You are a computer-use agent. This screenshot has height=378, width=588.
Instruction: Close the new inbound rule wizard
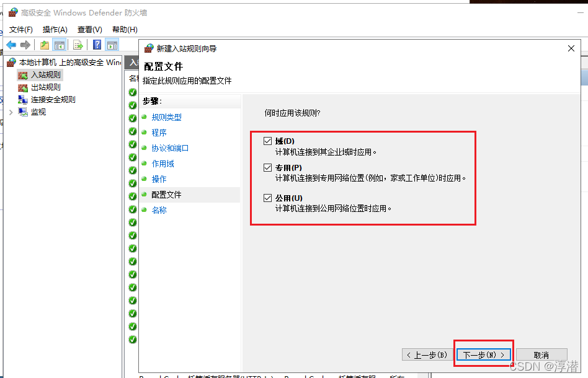571,48
